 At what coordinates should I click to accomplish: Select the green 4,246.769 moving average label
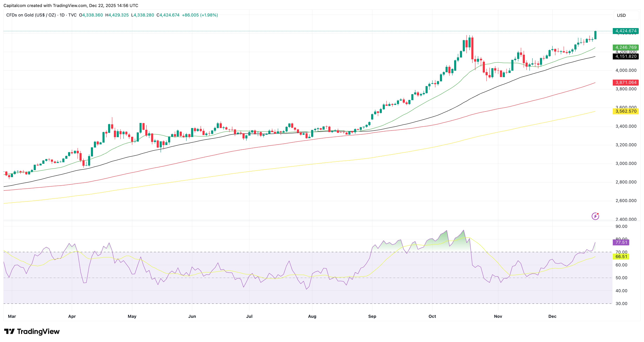pyautogui.click(x=626, y=48)
